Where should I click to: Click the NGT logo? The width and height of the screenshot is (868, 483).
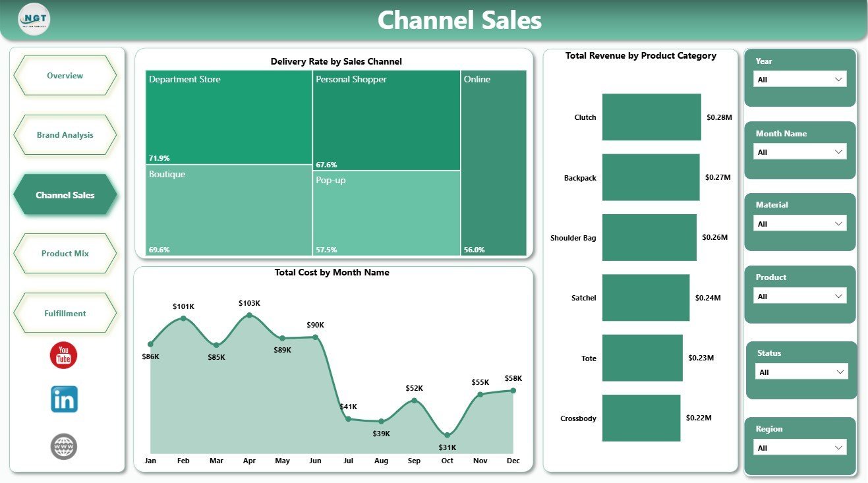coord(34,19)
